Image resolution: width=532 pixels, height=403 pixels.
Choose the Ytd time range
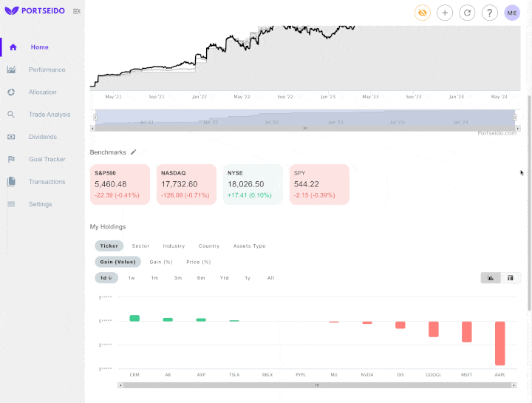[x=224, y=278]
